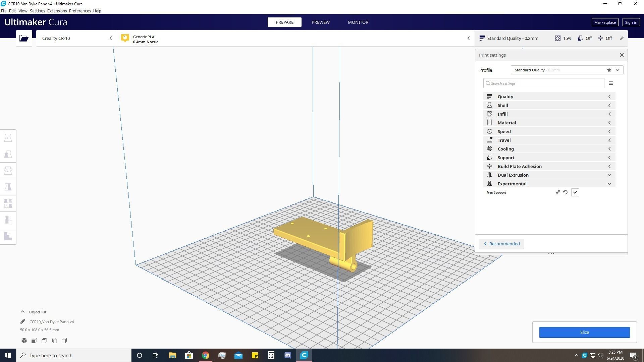Select the Rotate tool in left toolbar
Screen dimensions: 644x362
pyautogui.click(x=8, y=171)
